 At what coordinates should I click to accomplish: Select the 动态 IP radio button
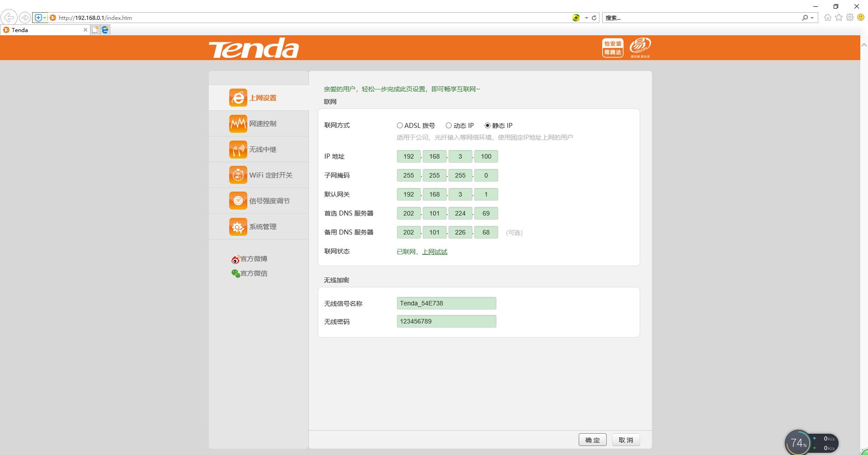(x=448, y=126)
